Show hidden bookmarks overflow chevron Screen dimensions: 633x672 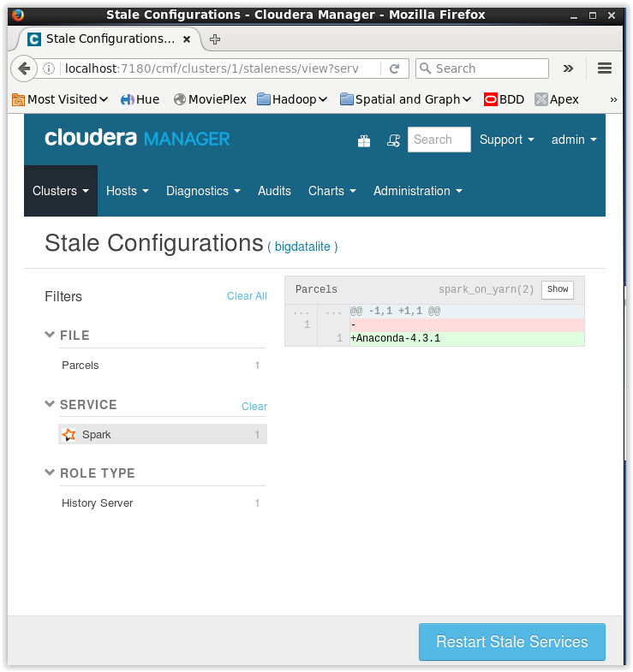[x=613, y=99]
